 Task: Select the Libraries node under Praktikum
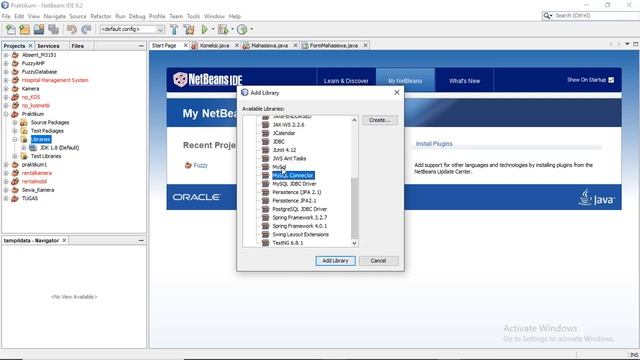click(41, 139)
